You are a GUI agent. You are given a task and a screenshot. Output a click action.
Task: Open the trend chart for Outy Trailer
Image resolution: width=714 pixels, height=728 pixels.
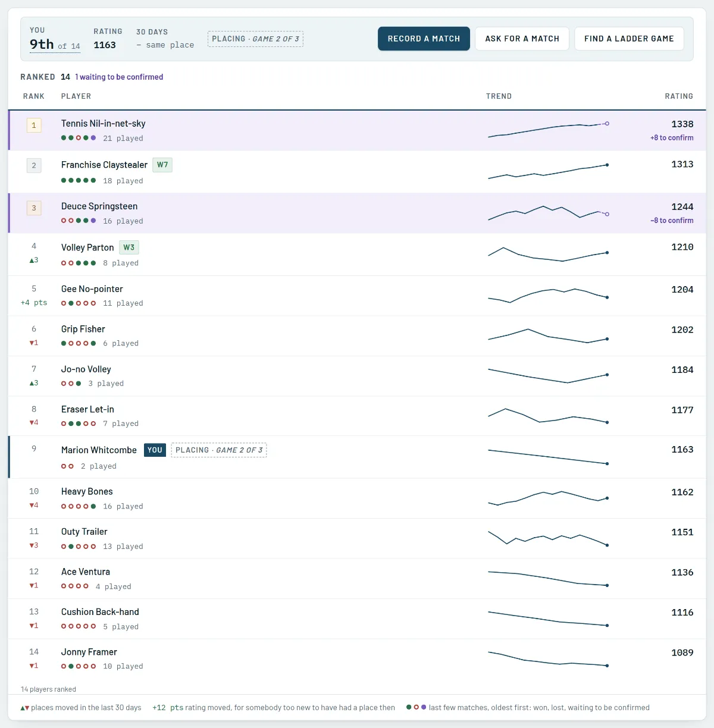point(548,538)
